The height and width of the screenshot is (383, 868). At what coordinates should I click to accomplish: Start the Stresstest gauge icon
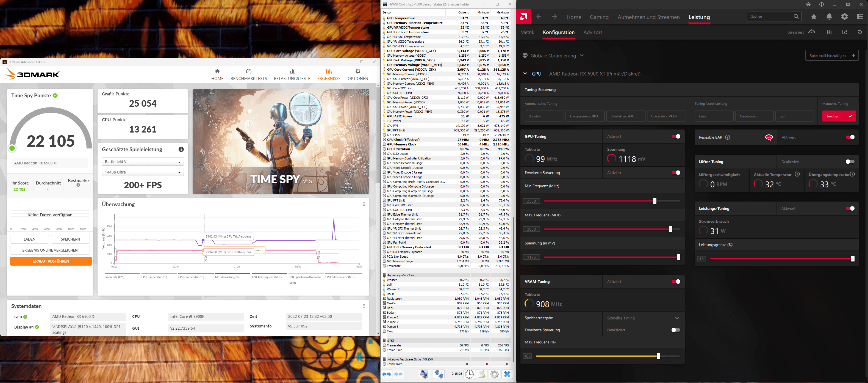[812, 32]
